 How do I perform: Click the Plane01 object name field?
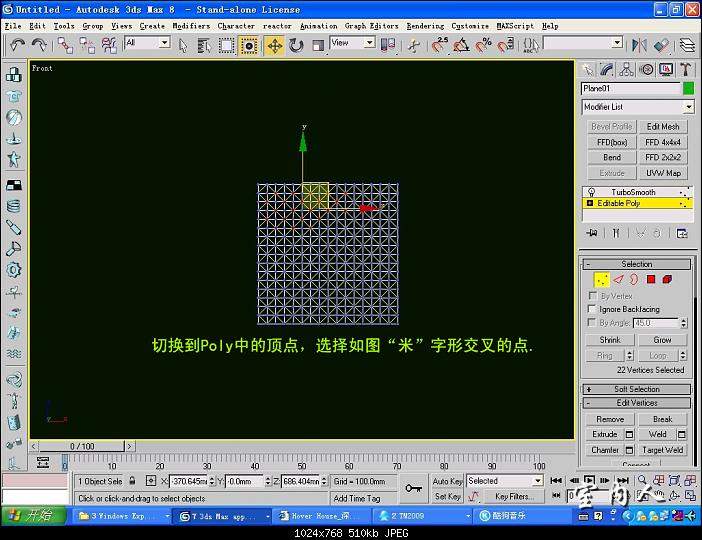[630, 88]
